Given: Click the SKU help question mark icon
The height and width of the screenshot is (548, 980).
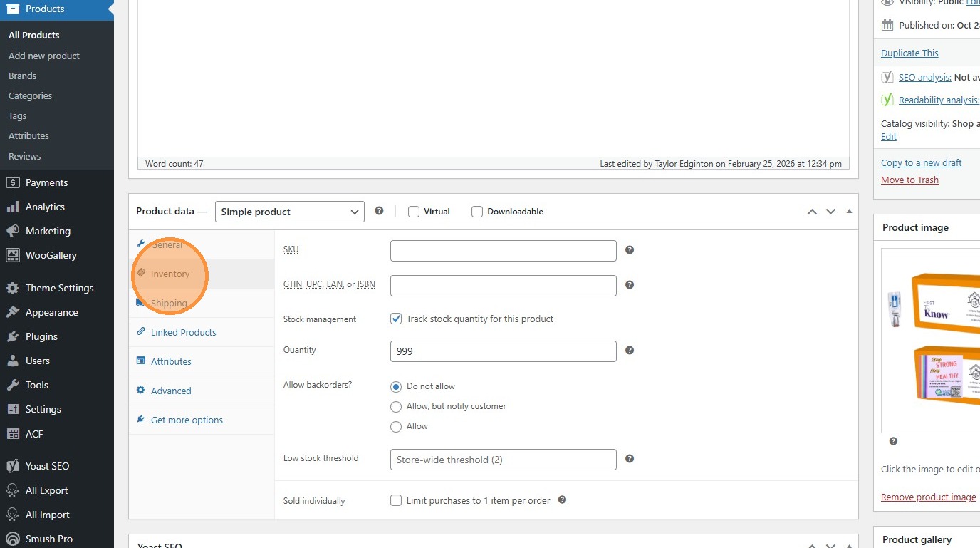Looking at the screenshot, I should tap(630, 250).
